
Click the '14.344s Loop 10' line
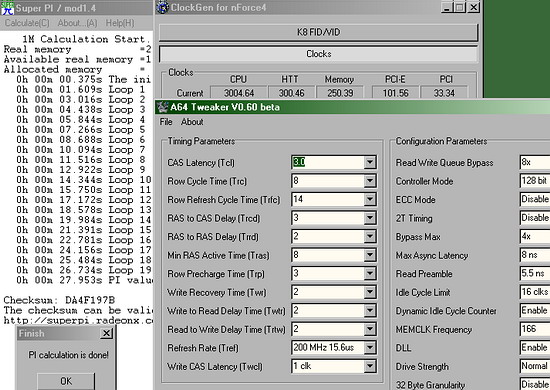tap(83, 180)
